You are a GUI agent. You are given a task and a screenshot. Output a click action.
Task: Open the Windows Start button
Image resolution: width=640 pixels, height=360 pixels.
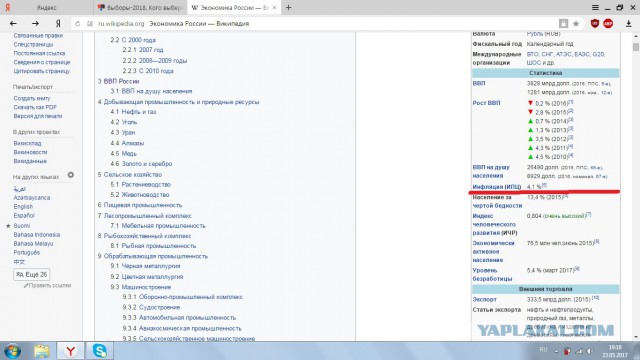(x=12, y=351)
